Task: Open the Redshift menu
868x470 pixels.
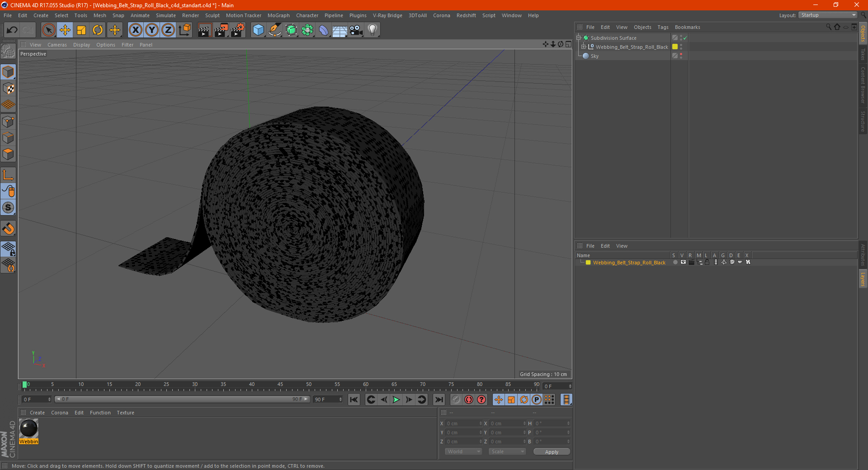Action: (x=466, y=15)
